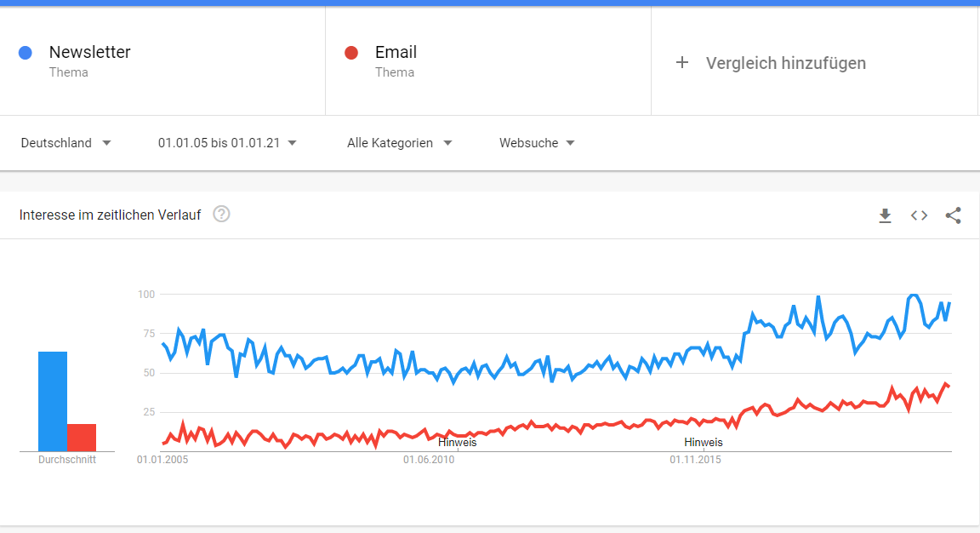Click the blue Newsletter average bar

53,400
